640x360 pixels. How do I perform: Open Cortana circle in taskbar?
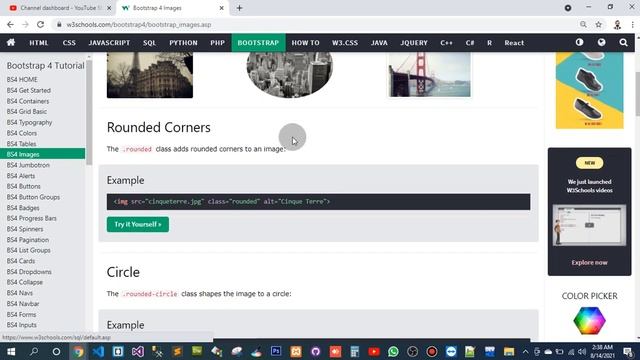click(x=56, y=351)
